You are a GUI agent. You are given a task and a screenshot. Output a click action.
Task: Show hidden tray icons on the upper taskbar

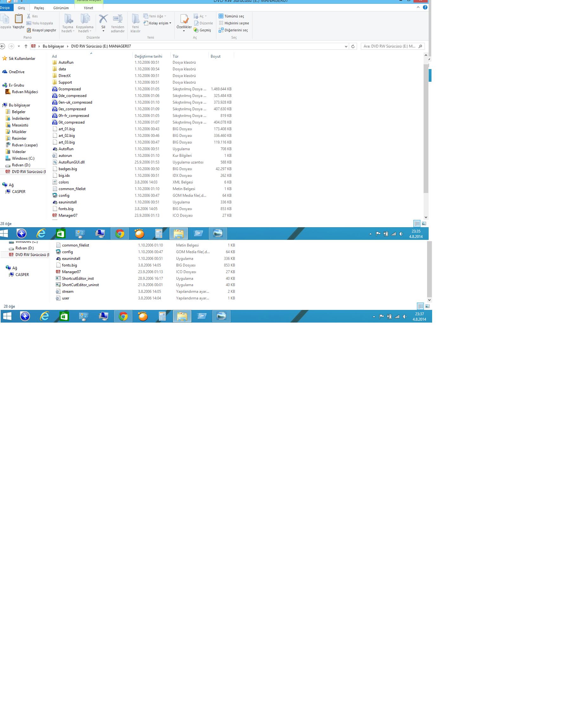point(370,234)
